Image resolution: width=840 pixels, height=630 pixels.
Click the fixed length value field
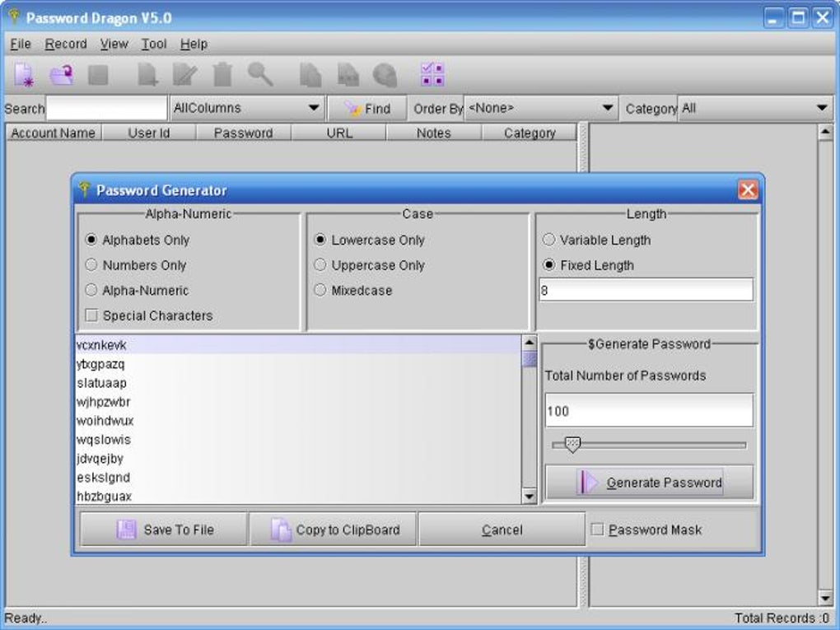click(646, 290)
